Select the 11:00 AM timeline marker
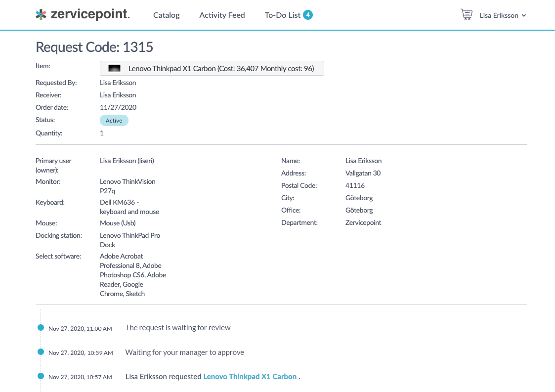 click(41, 327)
